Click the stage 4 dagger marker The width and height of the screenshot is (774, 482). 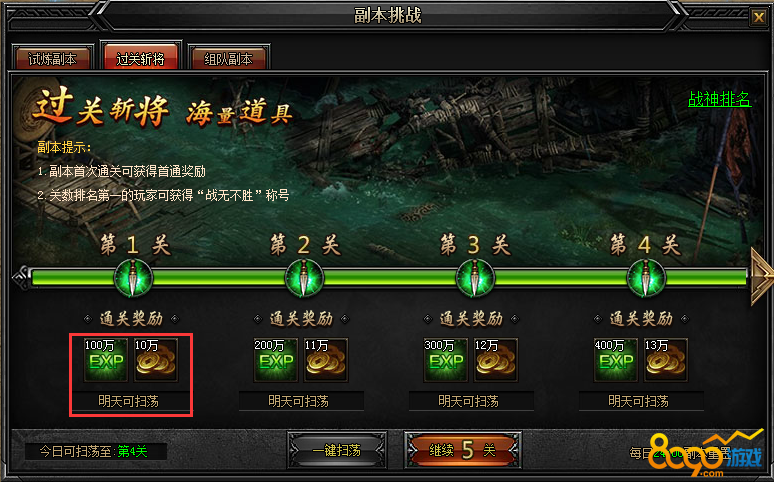pyautogui.click(x=646, y=279)
